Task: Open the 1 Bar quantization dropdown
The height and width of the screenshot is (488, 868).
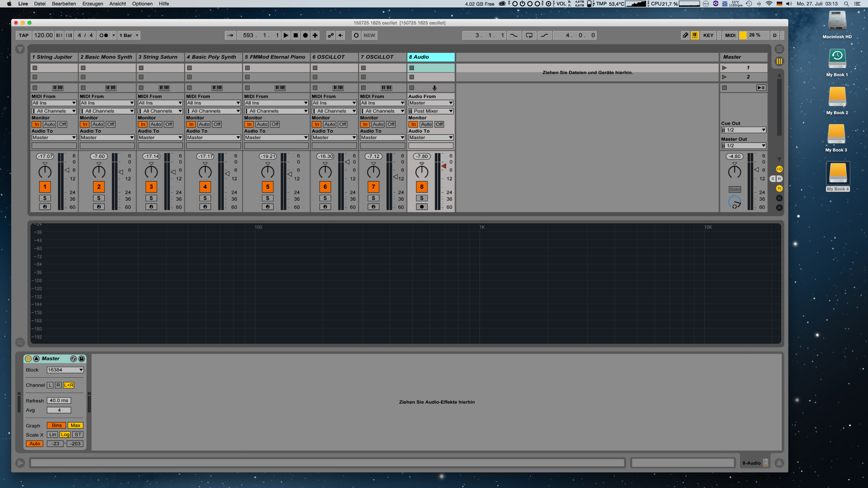Action: point(129,35)
